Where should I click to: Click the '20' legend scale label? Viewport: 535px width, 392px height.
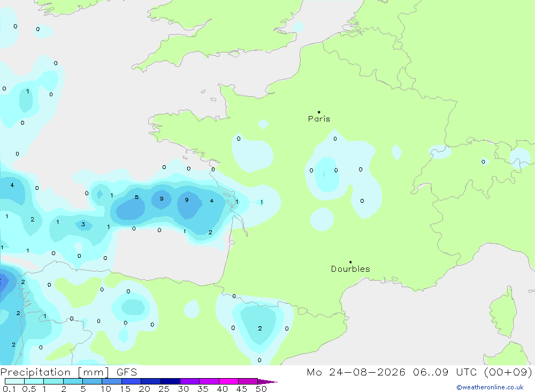[144, 389]
